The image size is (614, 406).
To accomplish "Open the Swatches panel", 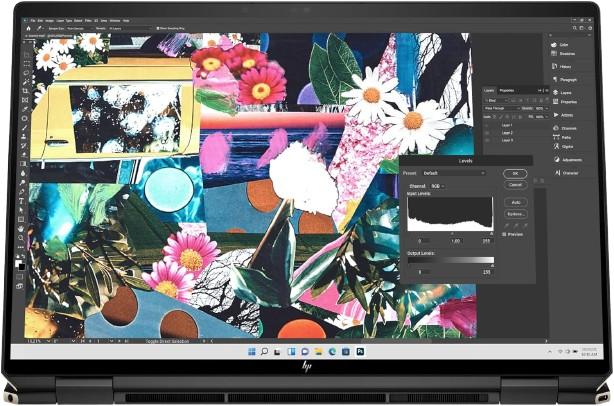I will click(x=563, y=54).
